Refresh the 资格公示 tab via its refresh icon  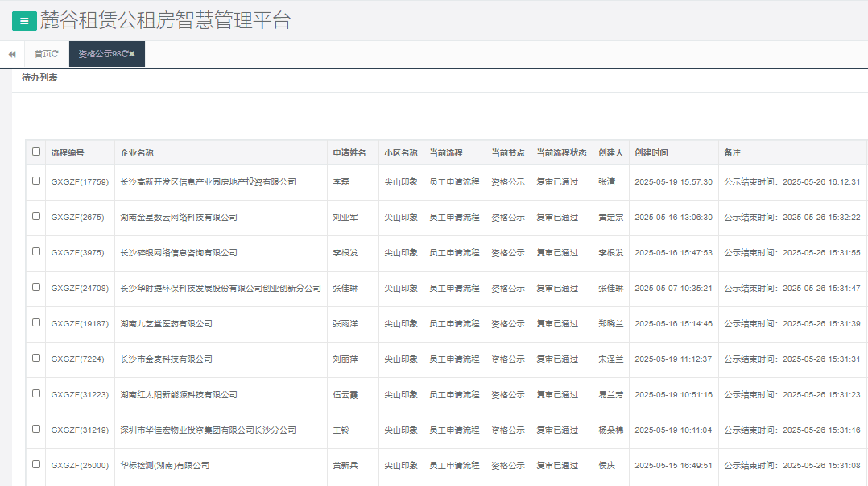pyautogui.click(x=125, y=54)
